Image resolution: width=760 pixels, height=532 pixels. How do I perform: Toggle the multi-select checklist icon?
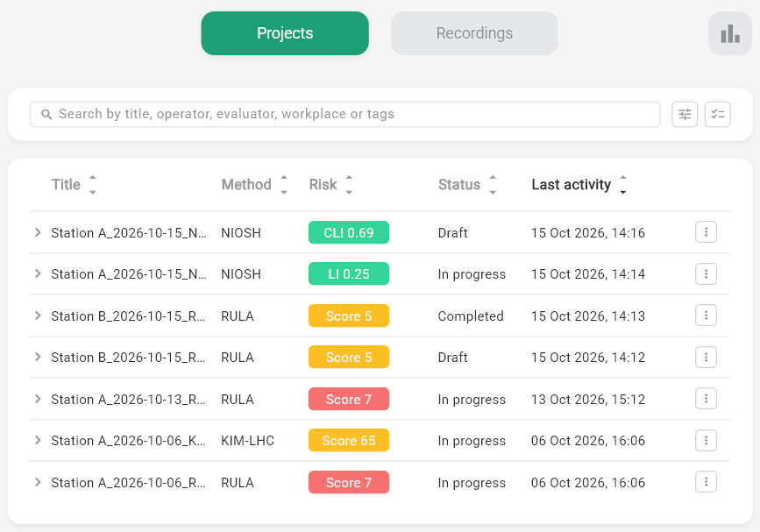pos(717,114)
